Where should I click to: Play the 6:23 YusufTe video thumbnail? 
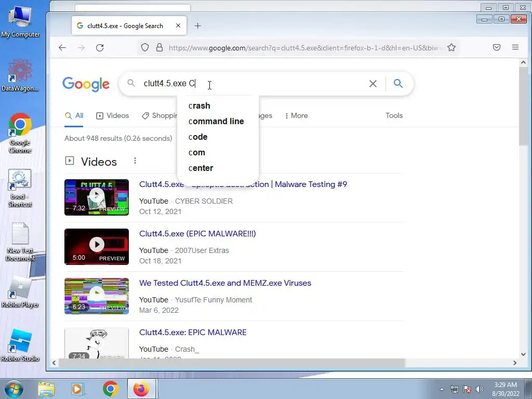coord(97,296)
